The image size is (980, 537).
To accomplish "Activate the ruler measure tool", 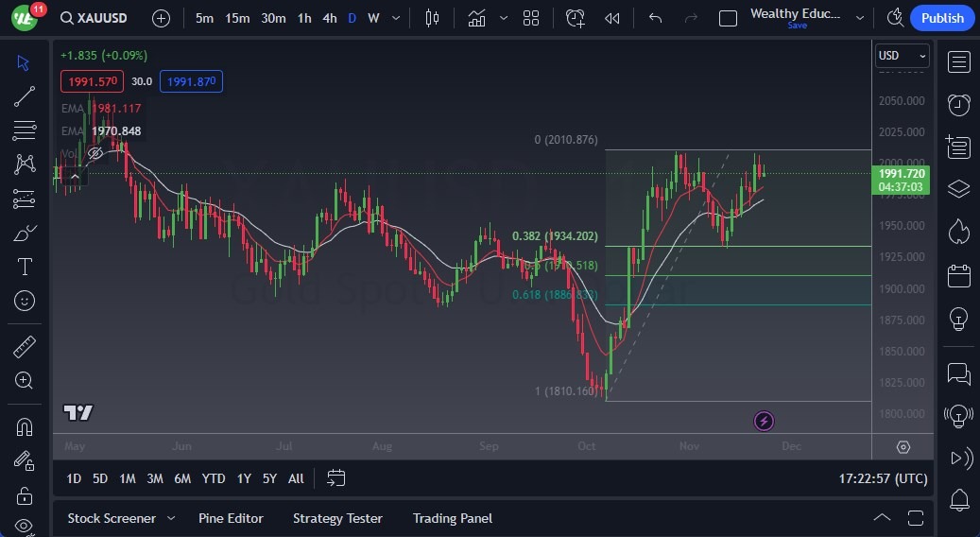I will 25,347.
